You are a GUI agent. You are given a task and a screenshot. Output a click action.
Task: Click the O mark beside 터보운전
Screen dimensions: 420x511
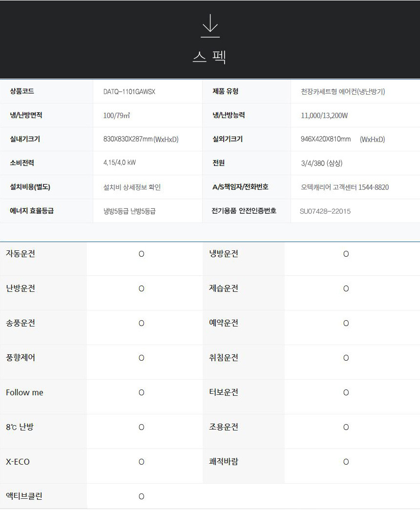click(346, 393)
